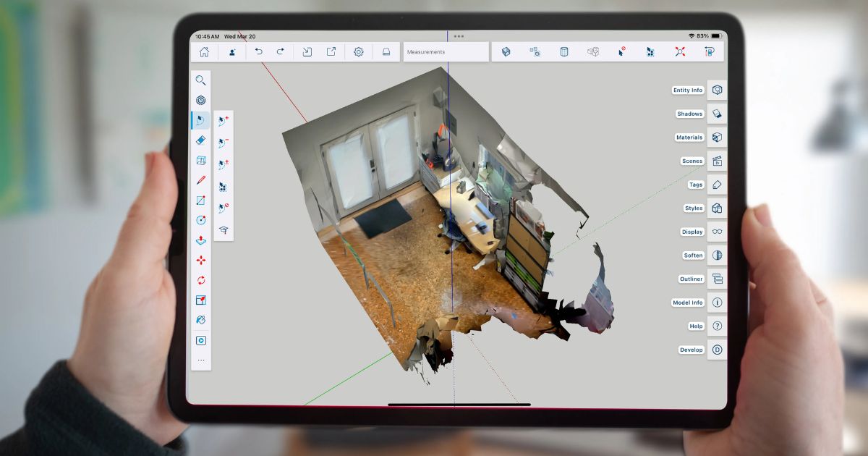The height and width of the screenshot is (456, 868).
Task: Tap the Home icon in the top toolbar
Action: pyautogui.click(x=205, y=52)
